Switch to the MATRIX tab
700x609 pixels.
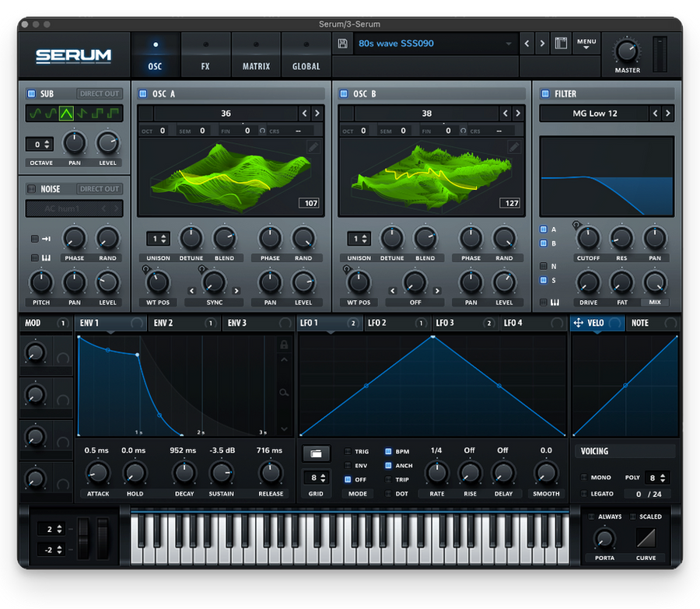[256, 55]
